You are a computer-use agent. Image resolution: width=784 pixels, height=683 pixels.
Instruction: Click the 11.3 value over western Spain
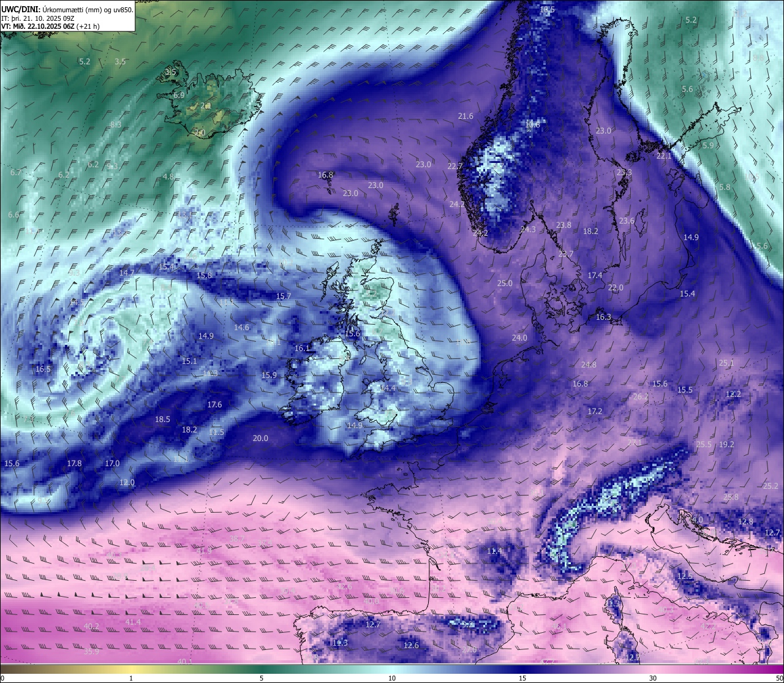coord(340,643)
